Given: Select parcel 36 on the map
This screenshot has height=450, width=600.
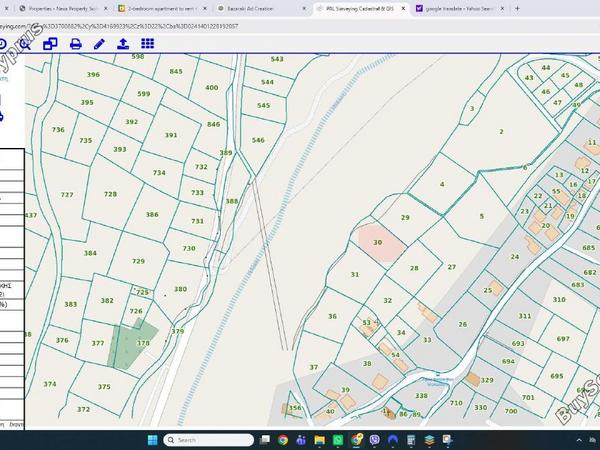Looking at the screenshot, I should pyautogui.click(x=333, y=316).
